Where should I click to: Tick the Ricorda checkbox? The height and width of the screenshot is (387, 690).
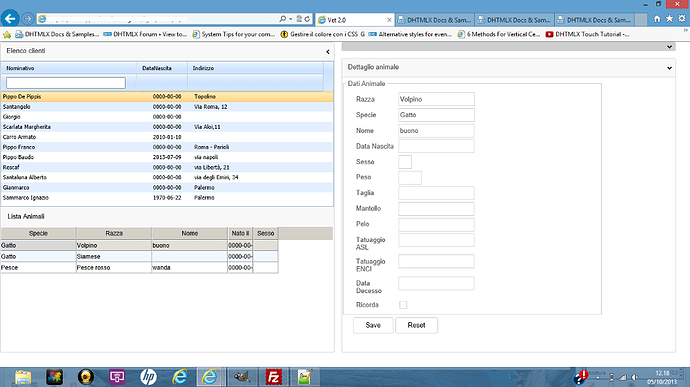[x=403, y=305]
